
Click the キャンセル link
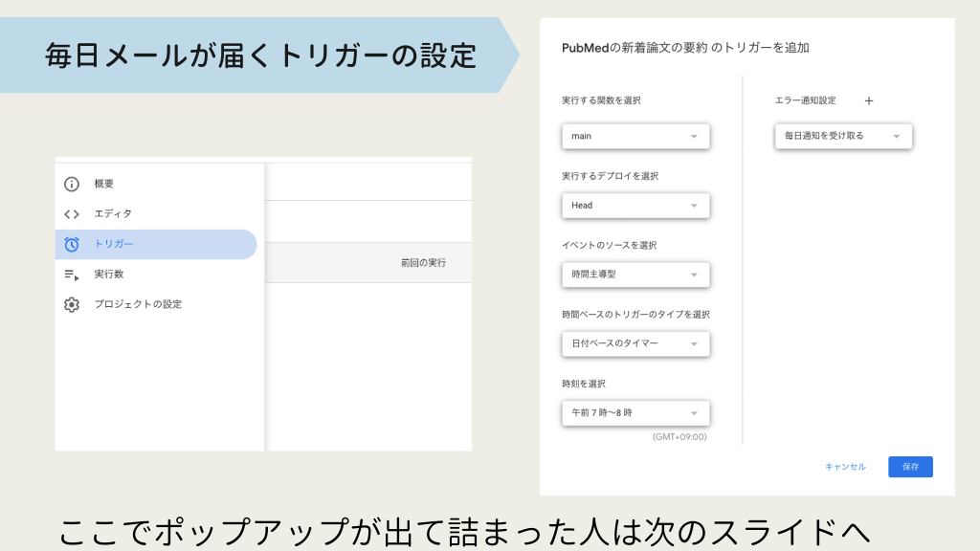(x=845, y=467)
